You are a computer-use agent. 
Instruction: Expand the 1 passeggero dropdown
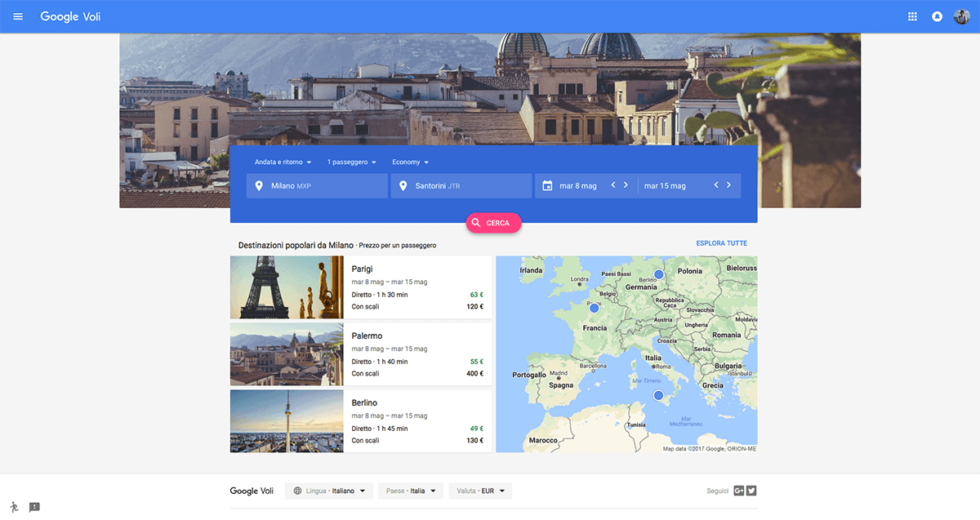352,162
